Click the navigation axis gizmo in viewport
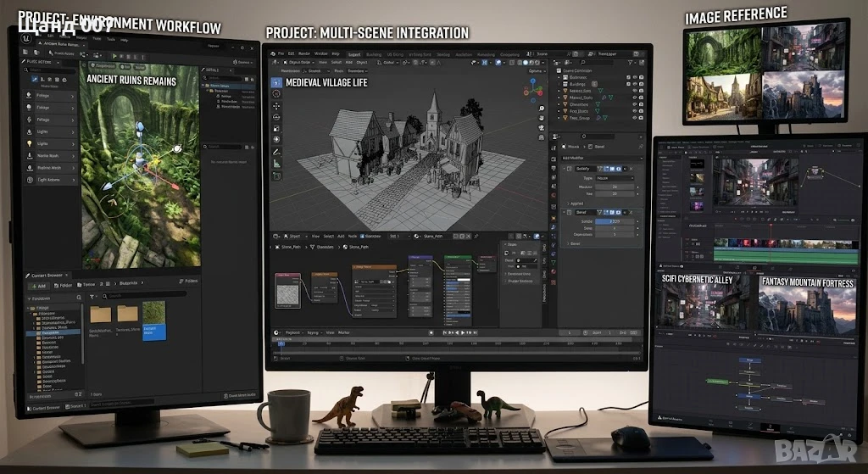This screenshot has height=474, width=868. [533, 90]
